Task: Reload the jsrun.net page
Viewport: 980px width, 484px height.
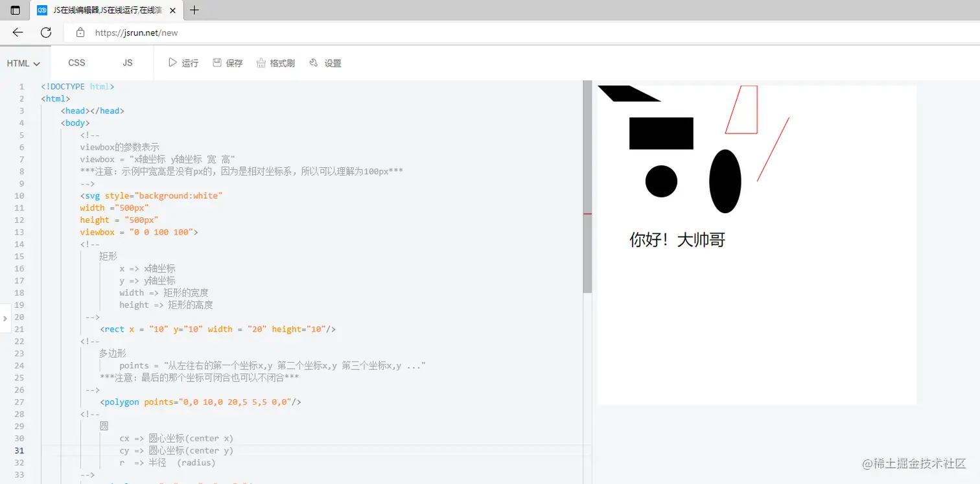Action: 46,32
